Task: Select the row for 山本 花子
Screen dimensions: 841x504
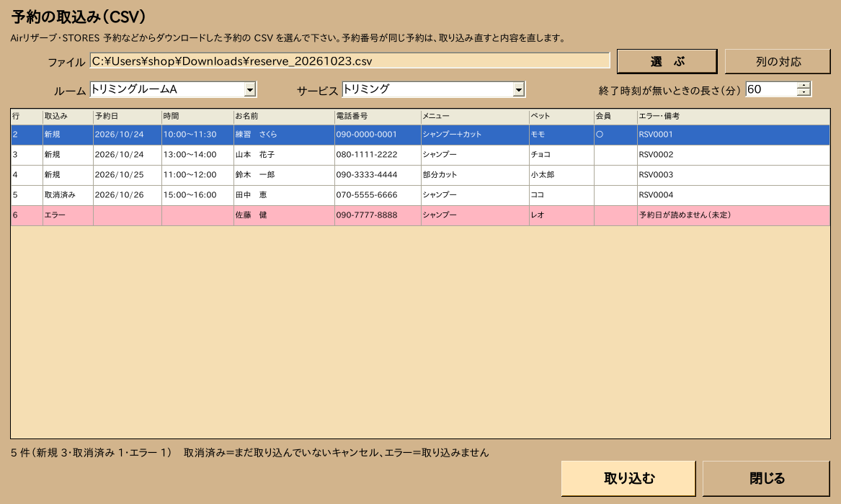Action: click(x=421, y=155)
